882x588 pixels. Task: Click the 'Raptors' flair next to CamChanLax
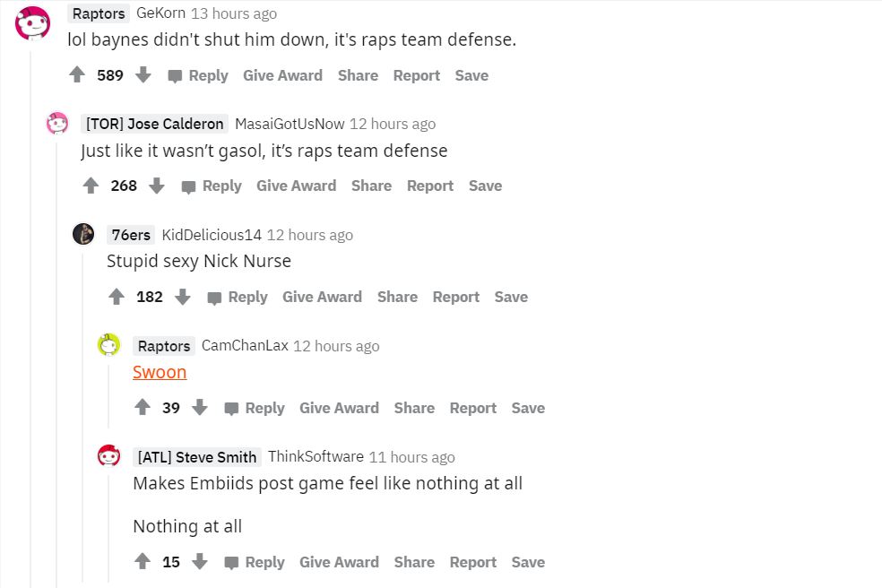163,345
